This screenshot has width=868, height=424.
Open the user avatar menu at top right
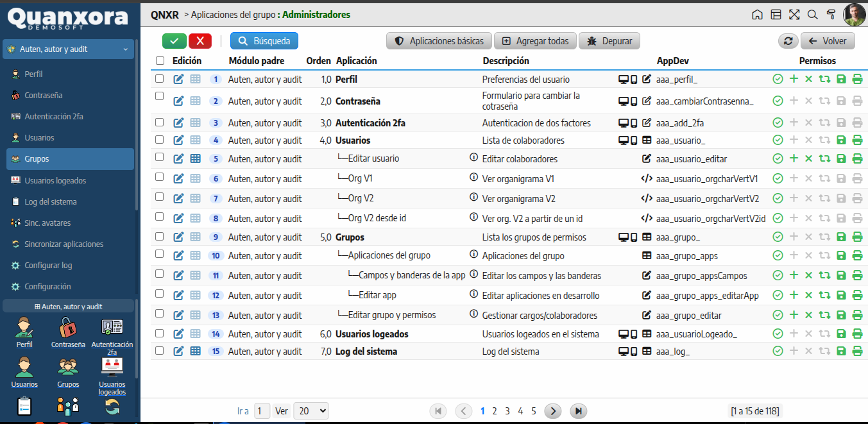pyautogui.click(x=855, y=15)
